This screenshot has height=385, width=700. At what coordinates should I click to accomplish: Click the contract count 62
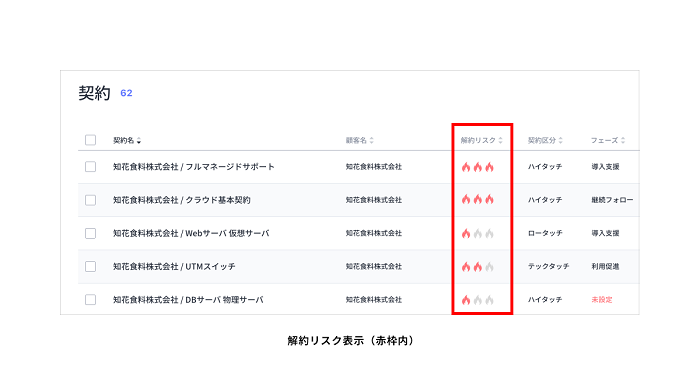click(126, 93)
